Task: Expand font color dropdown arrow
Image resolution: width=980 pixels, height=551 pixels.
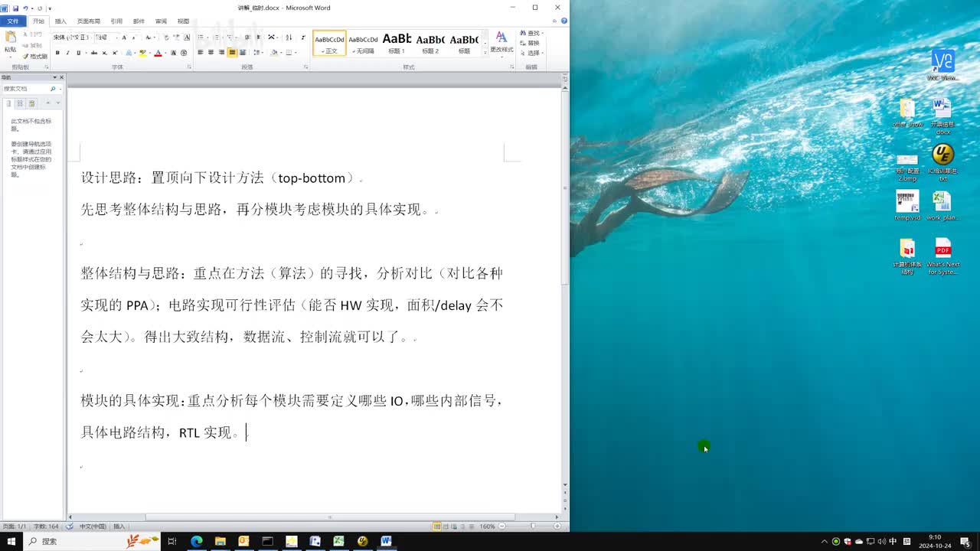Action: [165, 53]
